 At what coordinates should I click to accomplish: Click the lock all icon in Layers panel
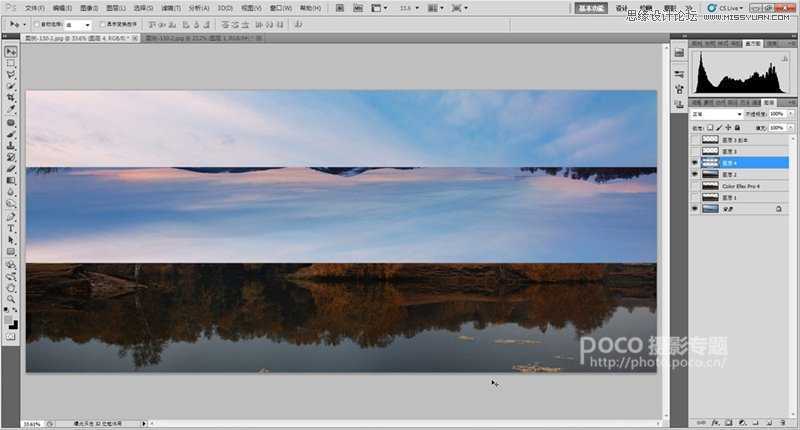(737, 128)
